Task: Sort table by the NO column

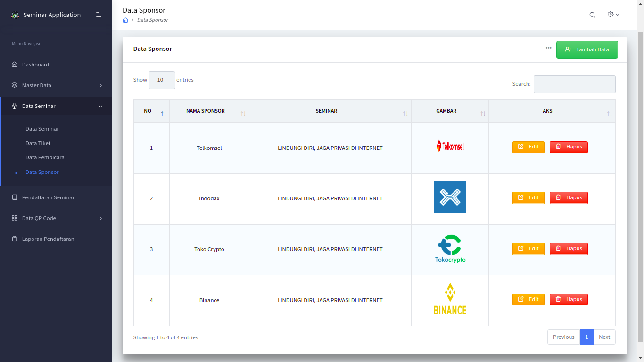Action: [151, 111]
